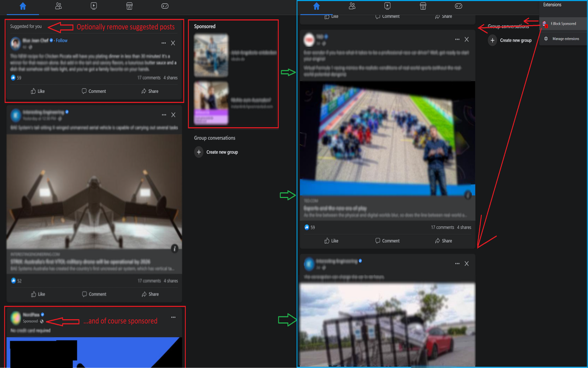Viewport: 588px width, 368px height.
Task: Open Gaming icon in left navigation bar
Action: pos(164,6)
